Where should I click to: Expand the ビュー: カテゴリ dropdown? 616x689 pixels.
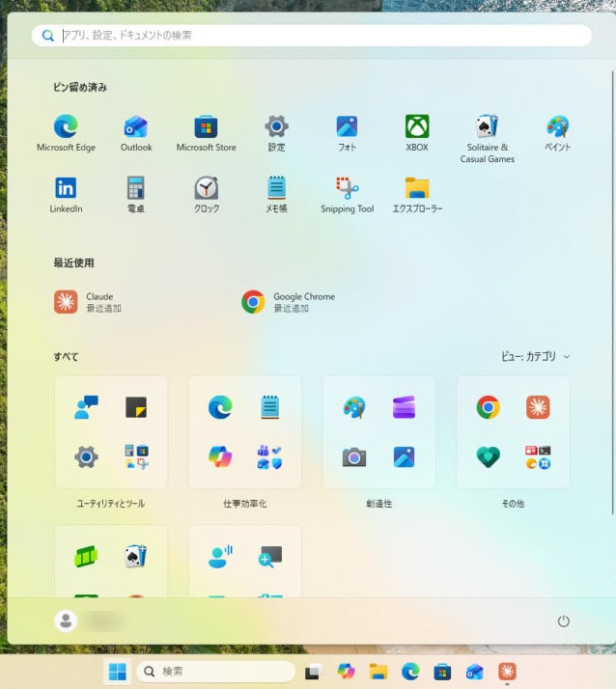tap(536, 356)
